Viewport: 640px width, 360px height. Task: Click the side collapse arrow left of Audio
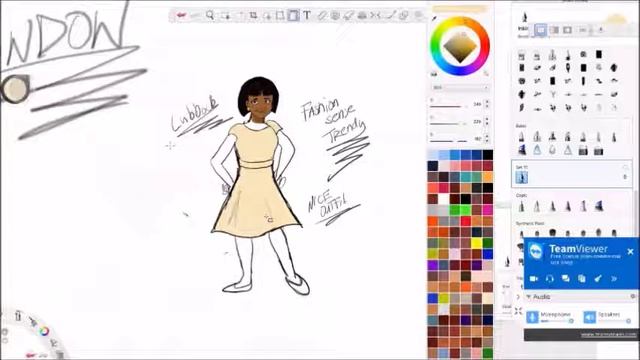point(518,297)
